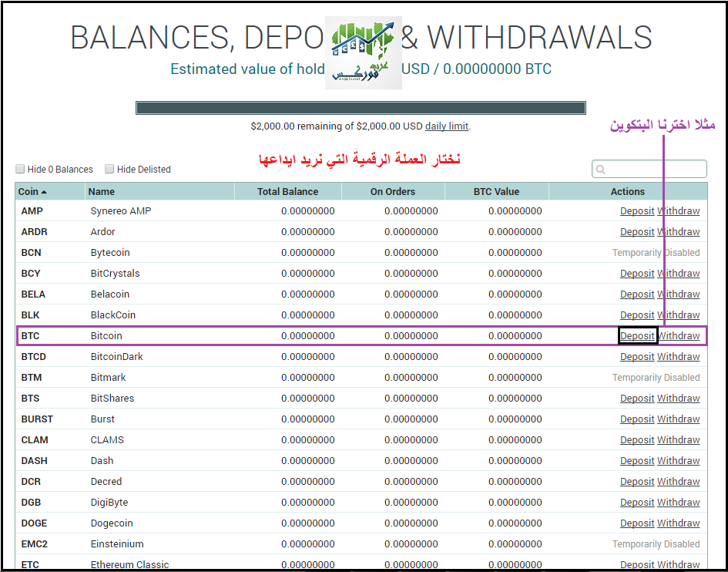Enable the Hide 0 Balances checkbox
The height and width of the screenshot is (572, 728).
(20, 169)
